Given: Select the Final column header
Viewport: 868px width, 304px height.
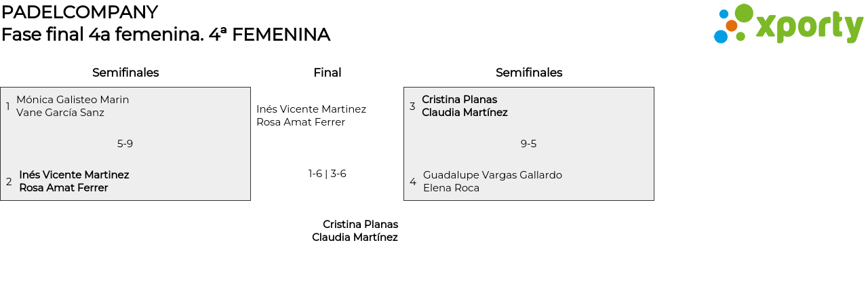Looking at the screenshot, I should (327, 73).
